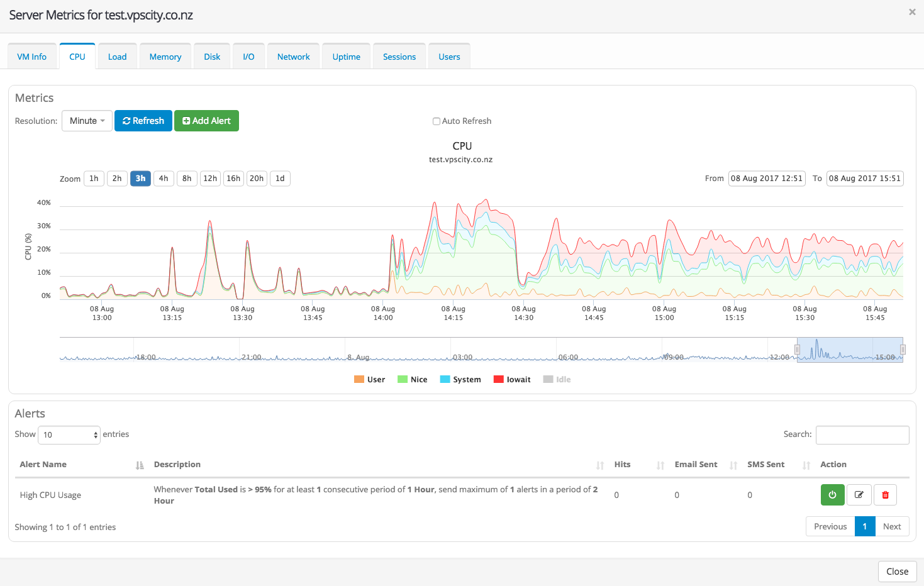Enable the Auto Refresh checkbox

(436, 121)
